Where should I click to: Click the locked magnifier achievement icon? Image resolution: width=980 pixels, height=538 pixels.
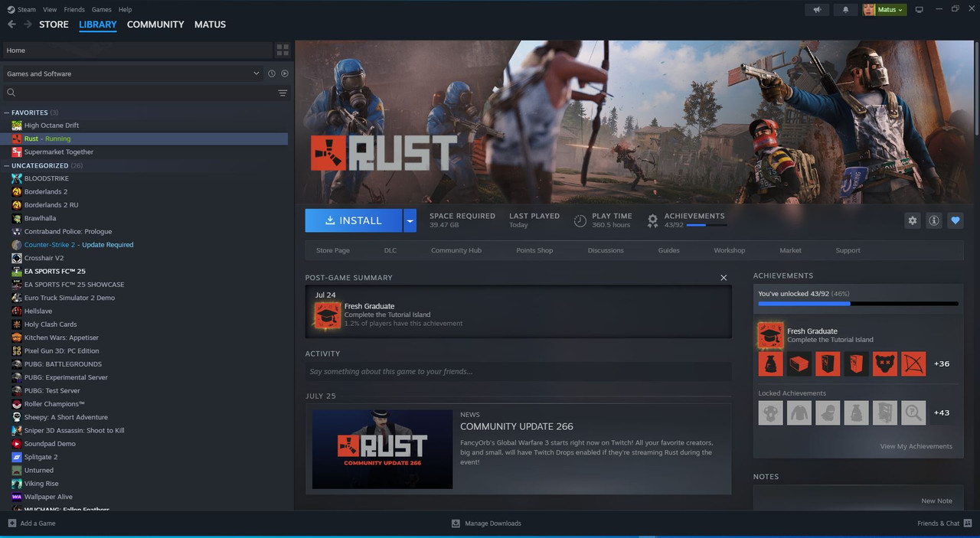point(913,413)
